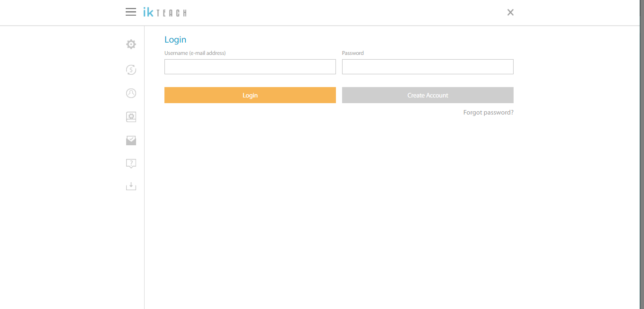Click the Password label text
644x309 pixels.
click(353, 53)
